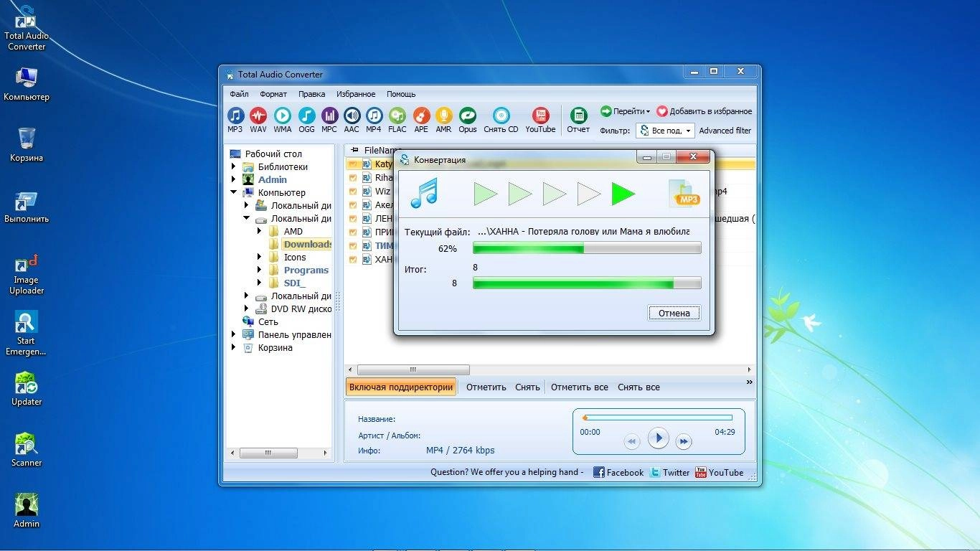Click Добавить в избранное
Image resolution: width=980 pixels, height=551 pixels.
[705, 111]
